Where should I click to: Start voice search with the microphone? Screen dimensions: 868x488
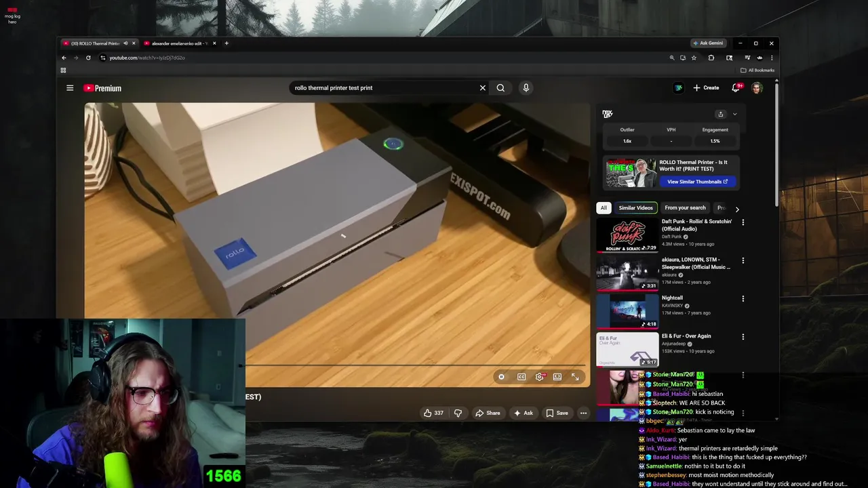click(526, 87)
